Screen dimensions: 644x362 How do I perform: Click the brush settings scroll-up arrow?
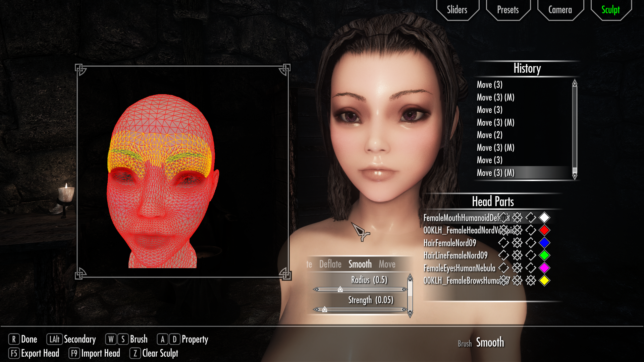pyautogui.click(x=410, y=278)
